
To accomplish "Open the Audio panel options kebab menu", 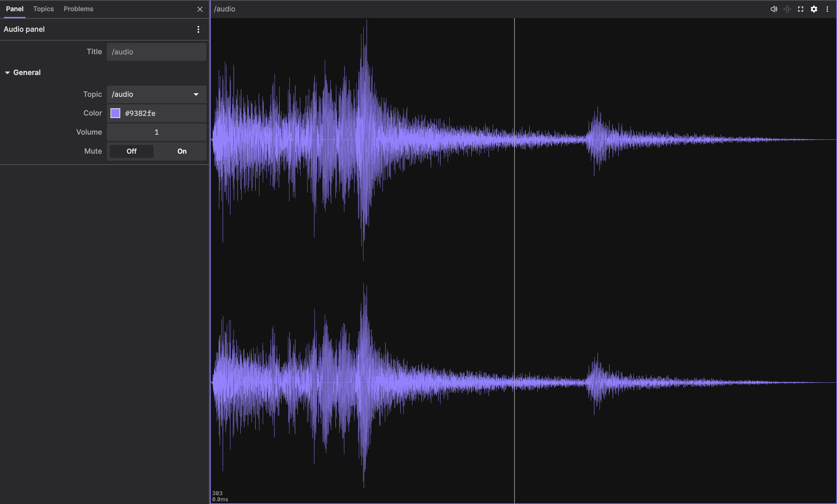I will (198, 30).
